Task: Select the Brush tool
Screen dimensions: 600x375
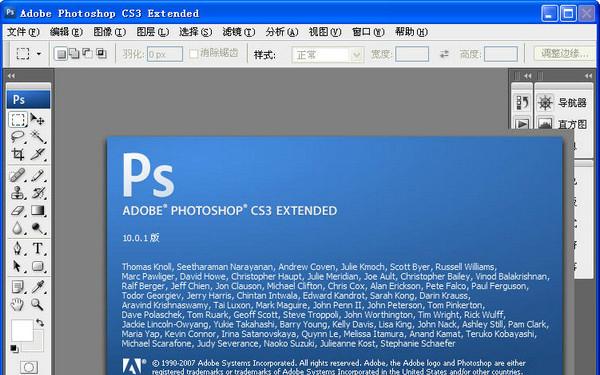Action: [38, 176]
